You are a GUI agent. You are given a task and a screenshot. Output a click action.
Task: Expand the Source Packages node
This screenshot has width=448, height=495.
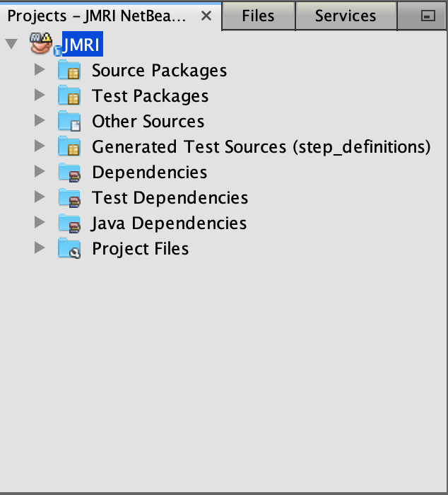coord(40,70)
